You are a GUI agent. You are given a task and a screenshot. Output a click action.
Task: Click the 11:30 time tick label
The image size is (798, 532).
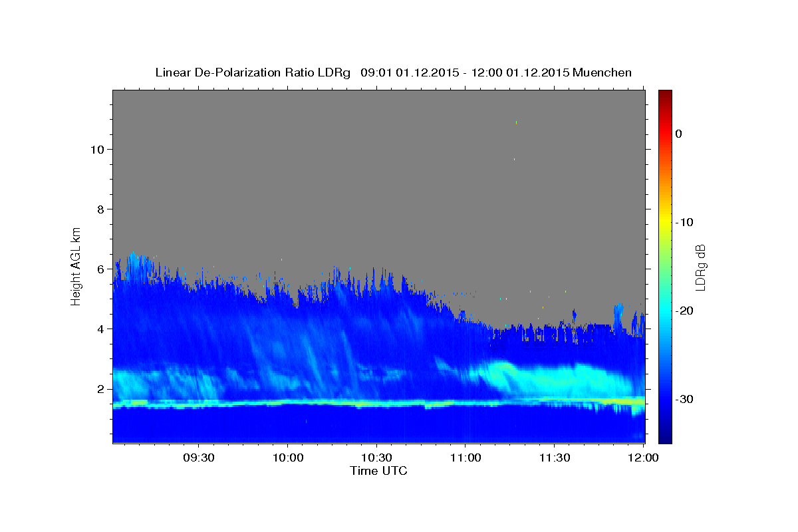(x=554, y=458)
